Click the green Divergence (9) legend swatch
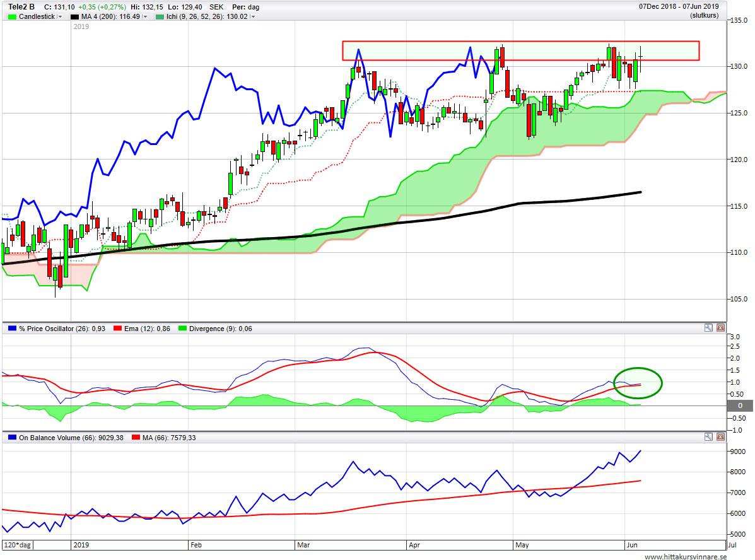 (x=182, y=329)
